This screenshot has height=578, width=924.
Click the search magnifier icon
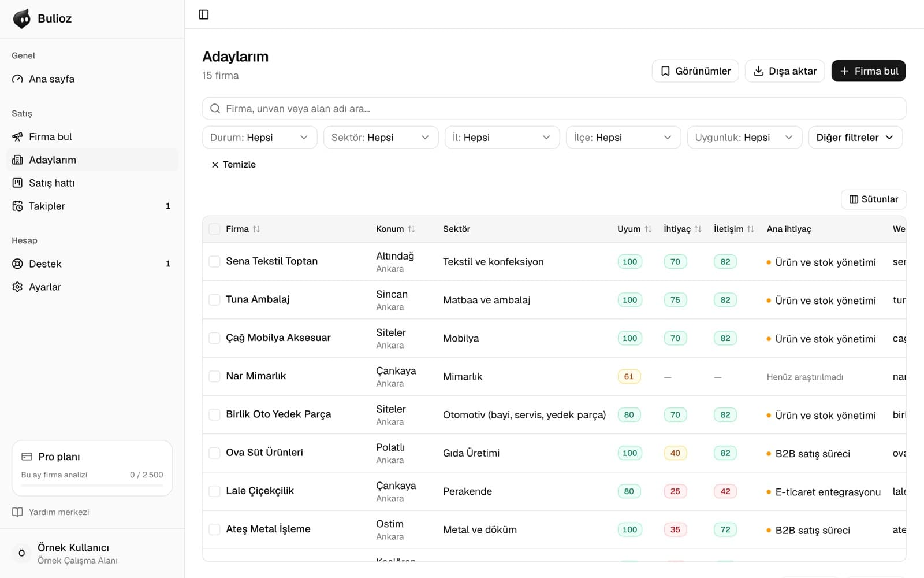pos(215,109)
